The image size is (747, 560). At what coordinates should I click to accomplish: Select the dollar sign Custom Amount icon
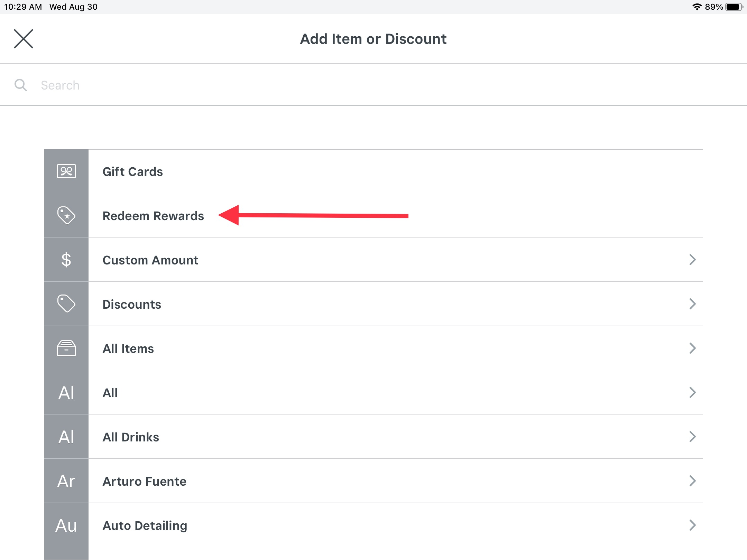tap(66, 260)
